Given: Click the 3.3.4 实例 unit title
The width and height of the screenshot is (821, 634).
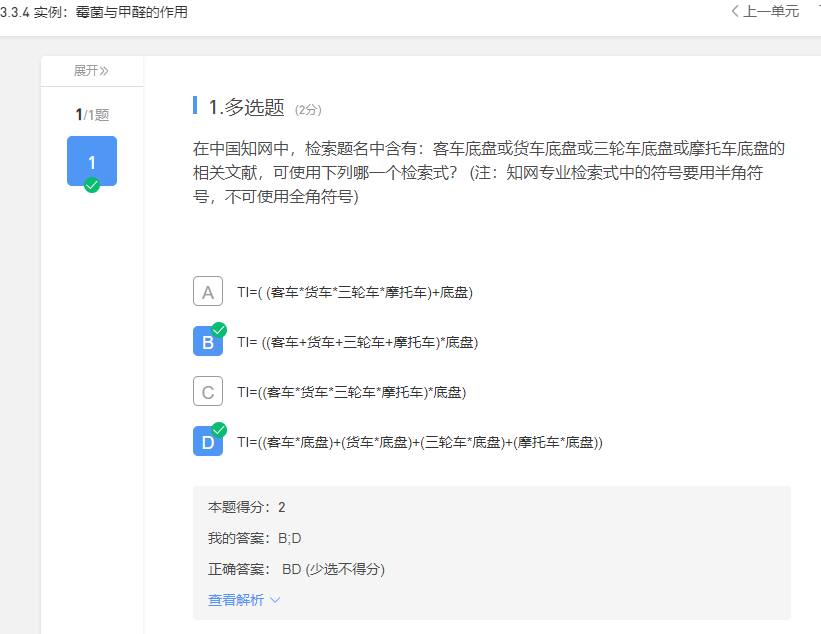Looking at the screenshot, I should click(x=95, y=12).
